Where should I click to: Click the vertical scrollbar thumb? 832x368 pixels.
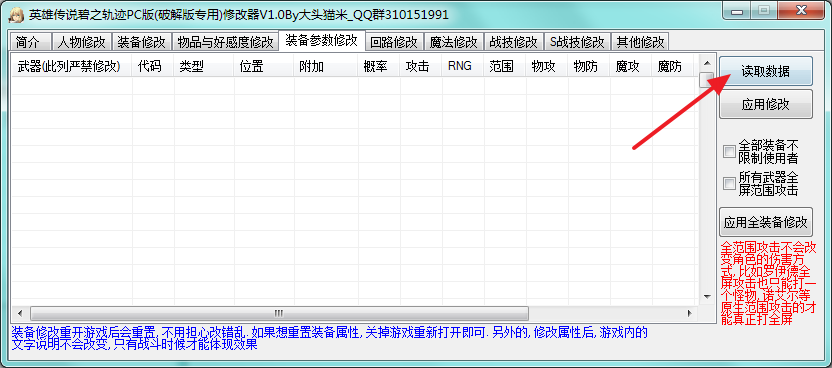coord(707,79)
